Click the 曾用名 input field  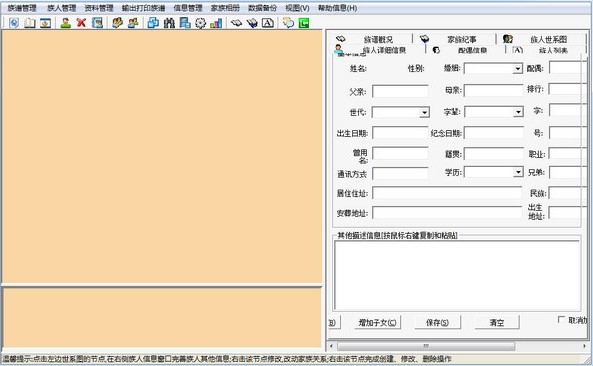(x=400, y=153)
